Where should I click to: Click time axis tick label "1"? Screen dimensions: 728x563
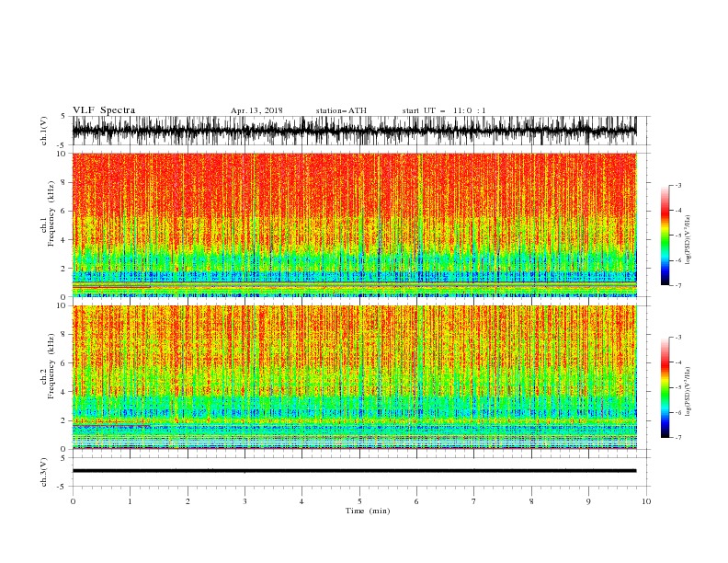point(130,501)
